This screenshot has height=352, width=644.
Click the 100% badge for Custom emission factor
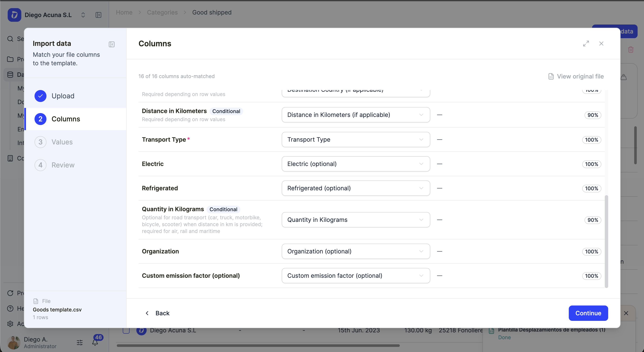coord(592,276)
